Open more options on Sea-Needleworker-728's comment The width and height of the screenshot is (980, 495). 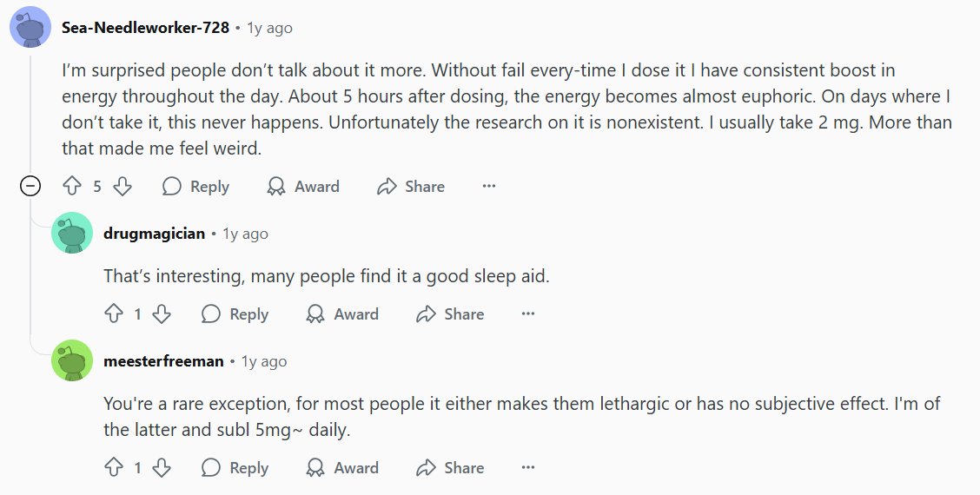(489, 186)
